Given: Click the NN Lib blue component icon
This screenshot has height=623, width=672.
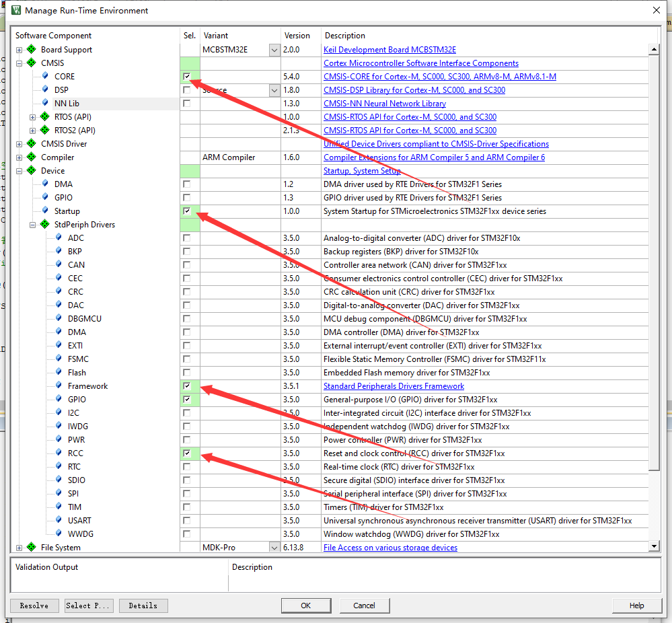Looking at the screenshot, I should 45,103.
